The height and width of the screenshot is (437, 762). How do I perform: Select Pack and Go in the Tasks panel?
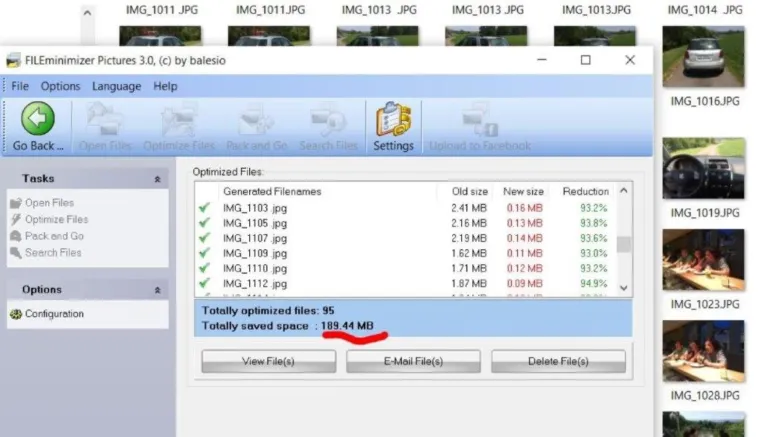(x=54, y=236)
